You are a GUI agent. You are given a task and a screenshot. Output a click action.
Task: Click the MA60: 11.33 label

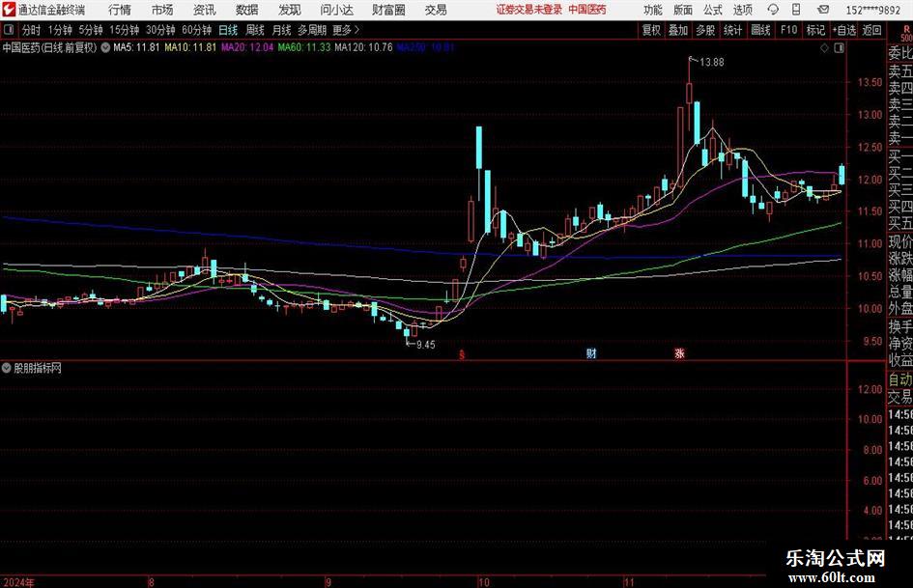coord(304,47)
